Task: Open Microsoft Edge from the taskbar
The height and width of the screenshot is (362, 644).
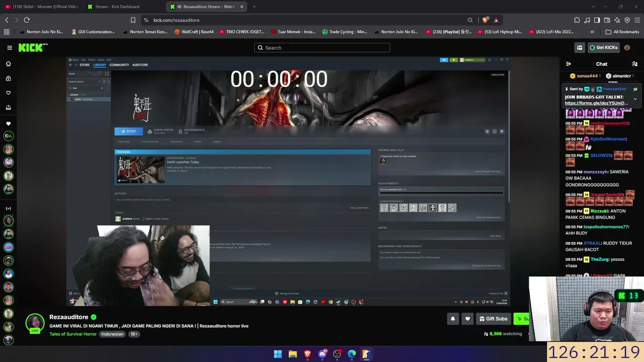Action: (352, 354)
